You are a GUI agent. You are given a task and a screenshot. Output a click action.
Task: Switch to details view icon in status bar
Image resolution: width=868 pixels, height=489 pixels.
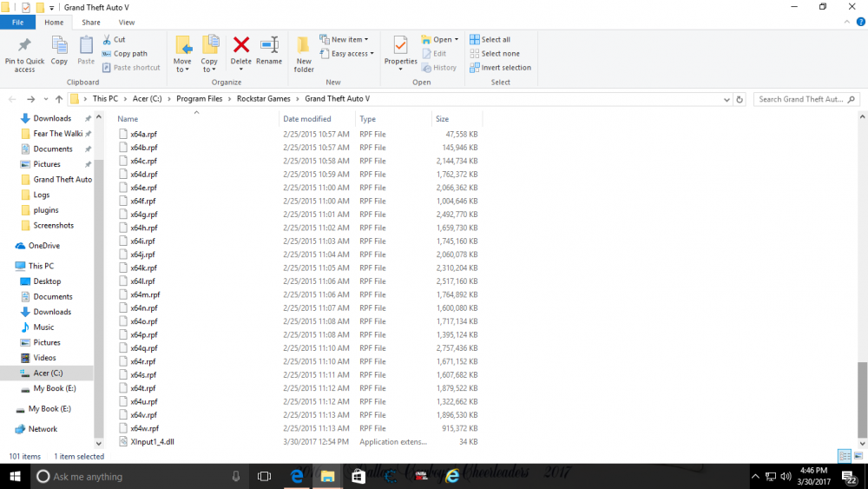click(845, 456)
